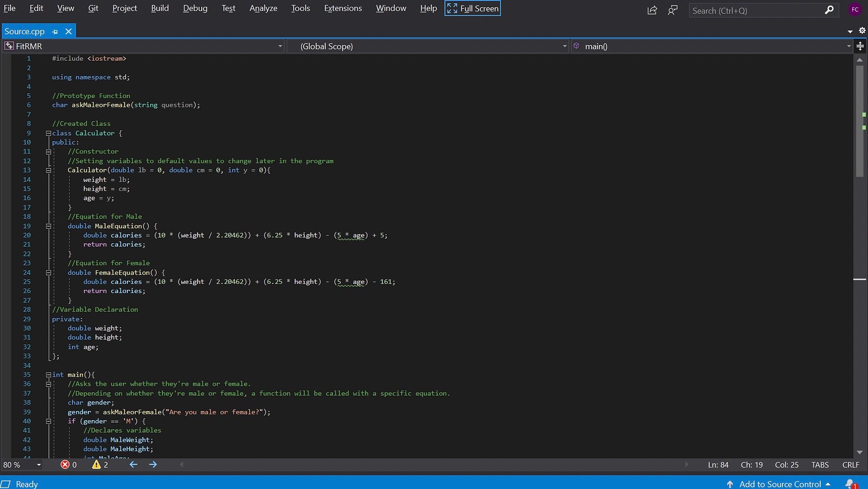Collapse the Calculator constructor on line 13
The image size is (868, 489).
coord(48,170)
